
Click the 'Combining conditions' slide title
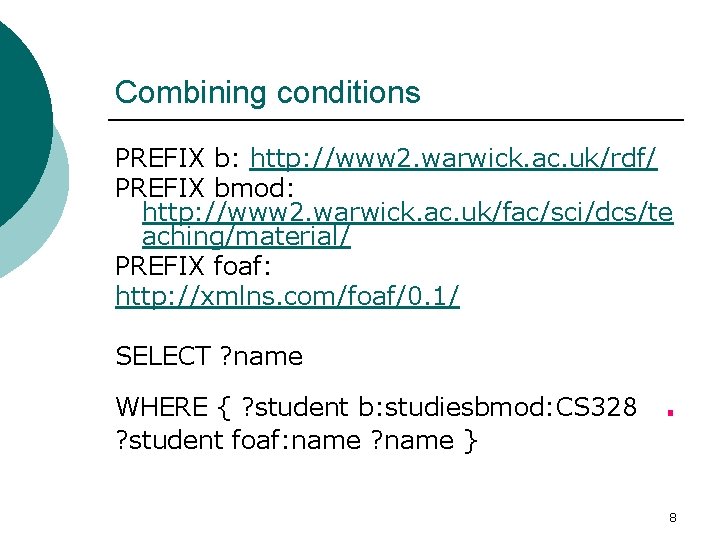tap(267, 93)
